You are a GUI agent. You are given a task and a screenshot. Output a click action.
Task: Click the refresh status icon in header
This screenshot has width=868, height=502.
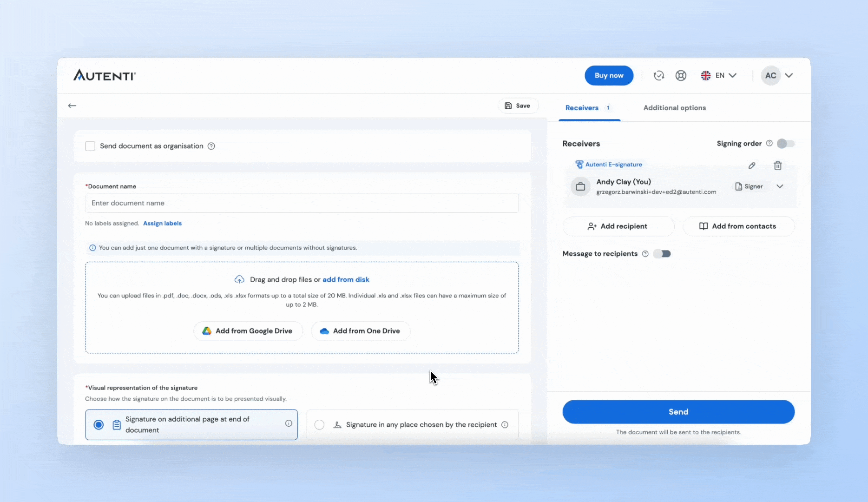pyautogui.click(x=658, y=76)
